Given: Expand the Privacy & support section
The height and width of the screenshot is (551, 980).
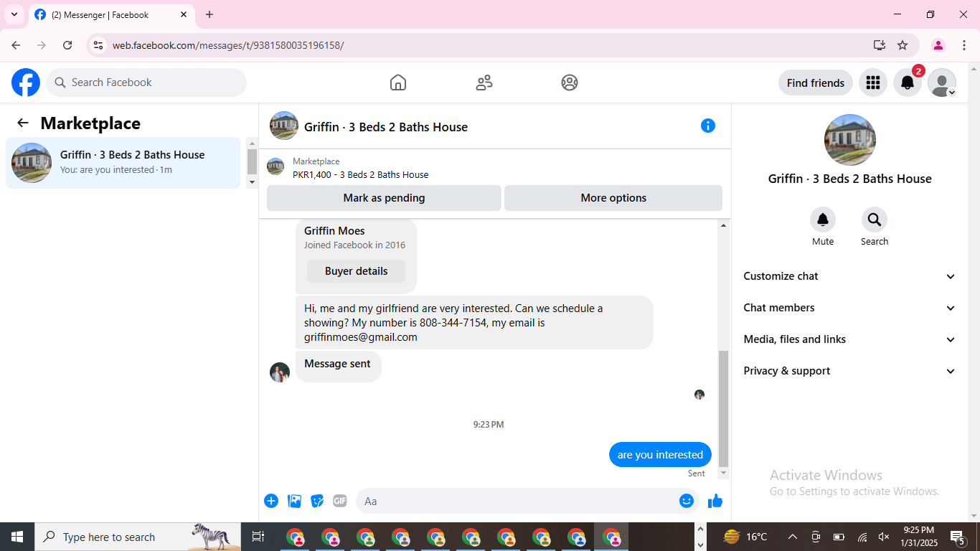Looking at the screenshot, I should pos(849,371).
